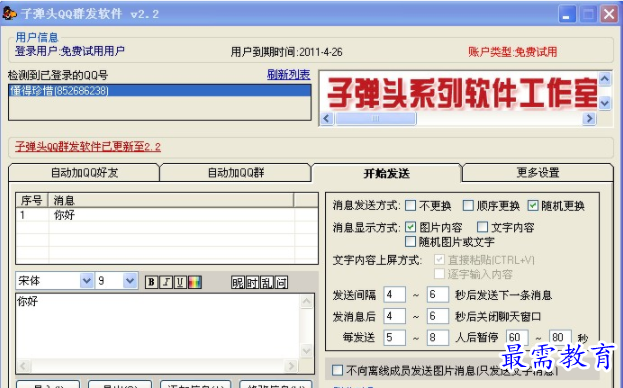Check the 顺序更换 option
This screenshot has width=623, height=388.
coord(468,206)
